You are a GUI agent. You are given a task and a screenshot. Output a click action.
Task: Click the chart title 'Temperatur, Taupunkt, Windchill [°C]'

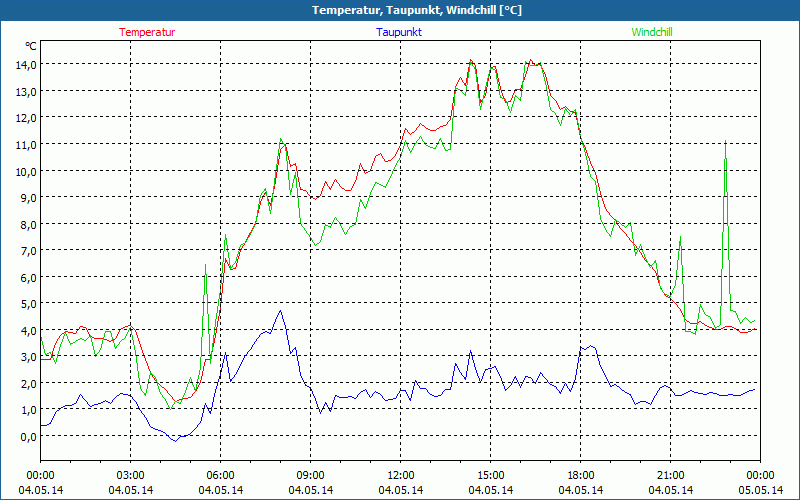point(417,10)
